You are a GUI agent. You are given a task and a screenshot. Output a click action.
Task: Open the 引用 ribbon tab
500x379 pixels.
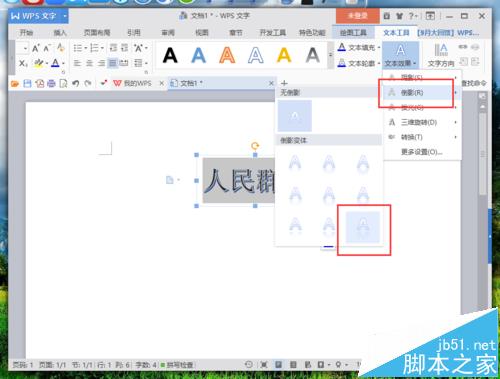[x=134, y=33]
